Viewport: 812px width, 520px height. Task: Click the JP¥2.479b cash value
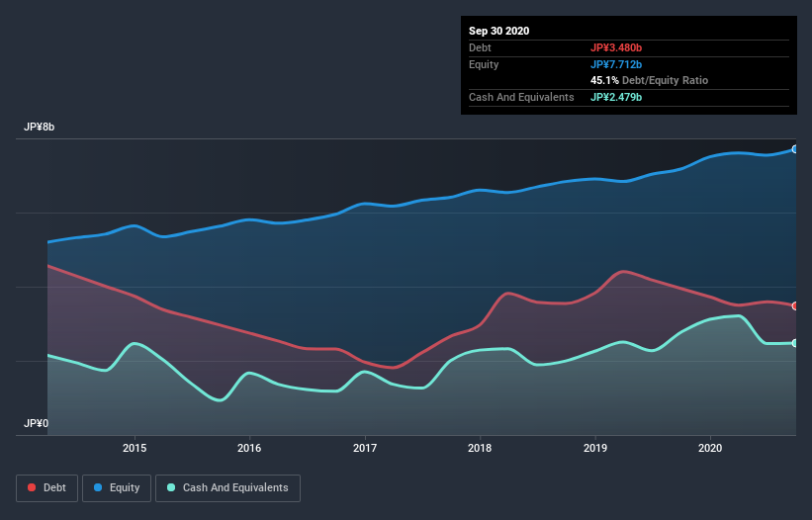click(616, 97)
